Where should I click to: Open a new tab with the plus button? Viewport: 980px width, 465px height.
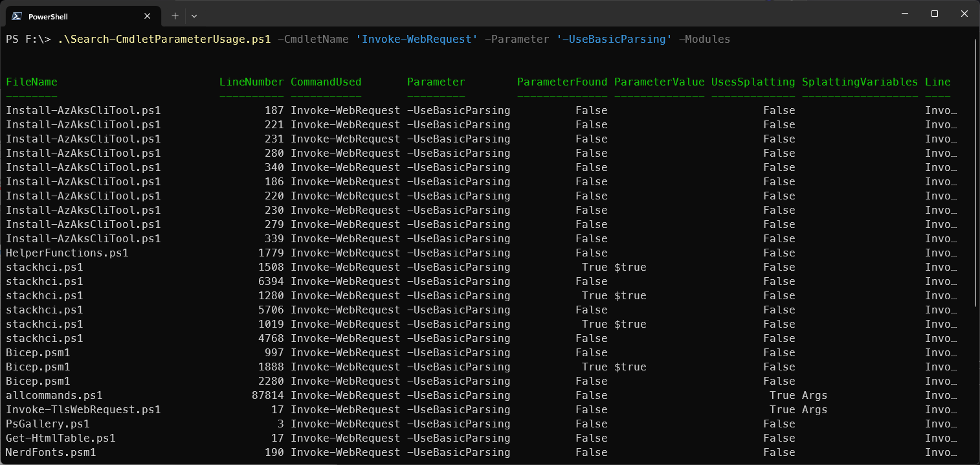pyautogui.click(x=175, y=16)
